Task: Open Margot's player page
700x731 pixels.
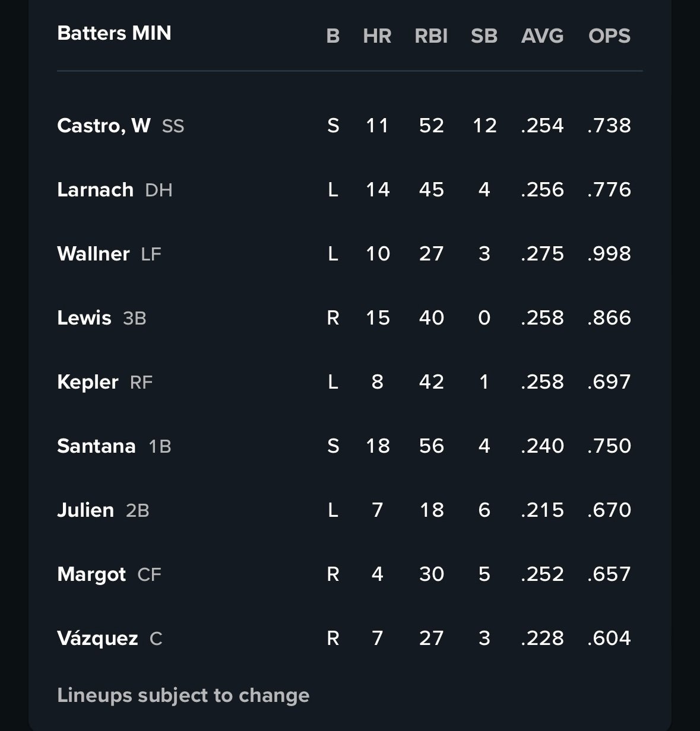Action: pos(91,574)
